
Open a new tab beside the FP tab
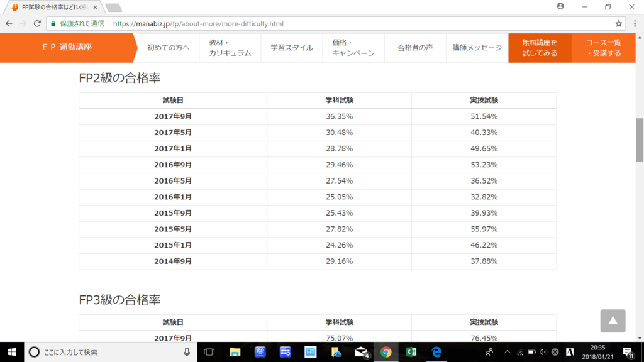click(x=113, y=8)
